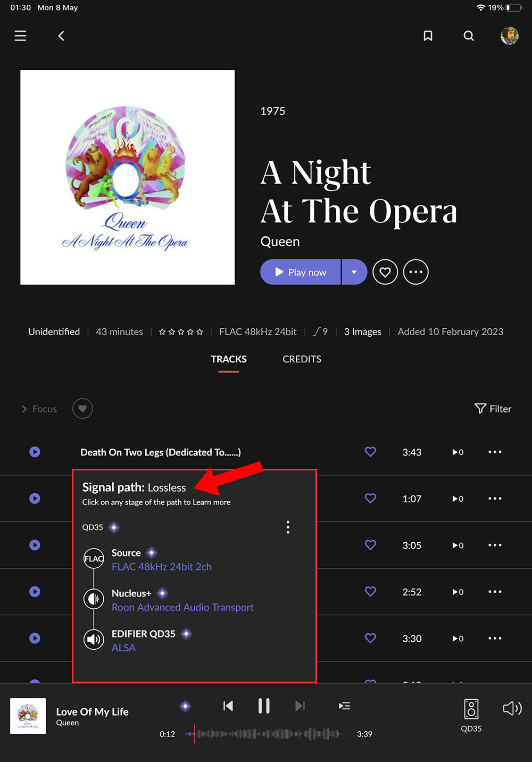The image size is (532, 762).
Task: Open the search magnifier
Action: [x=469, y=36]
